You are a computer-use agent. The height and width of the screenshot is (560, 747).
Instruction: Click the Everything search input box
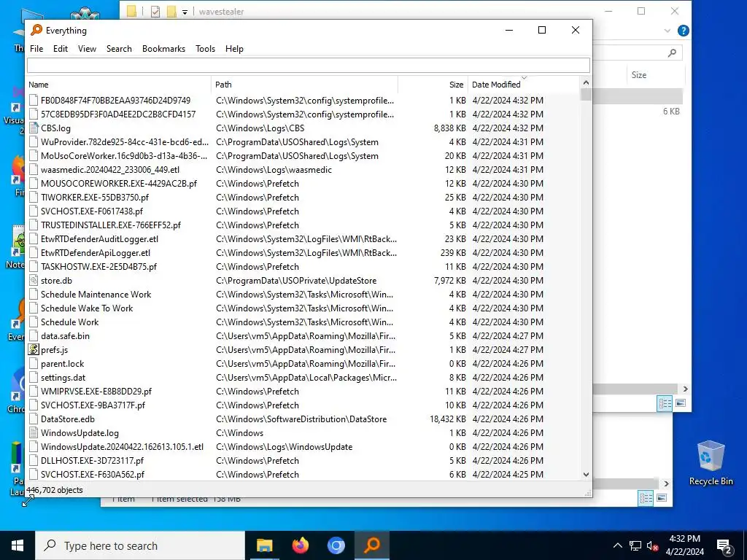[x=309, y=65]
